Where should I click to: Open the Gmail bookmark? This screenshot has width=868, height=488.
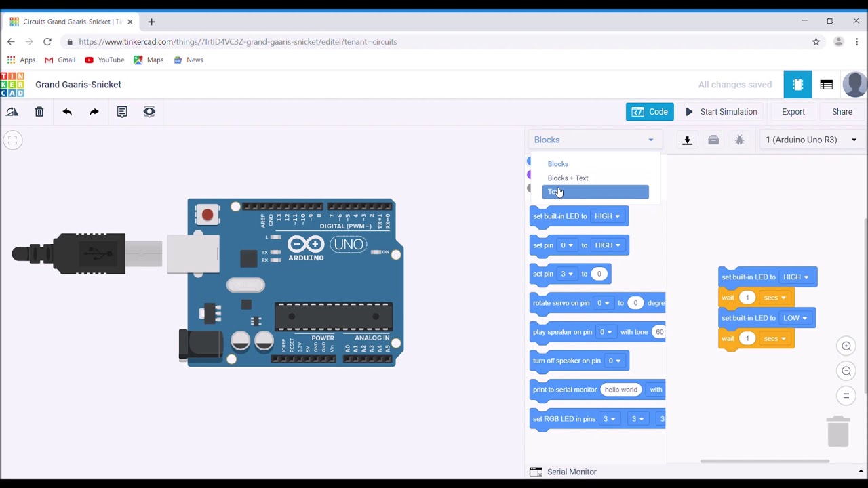[x=60, y=60]
